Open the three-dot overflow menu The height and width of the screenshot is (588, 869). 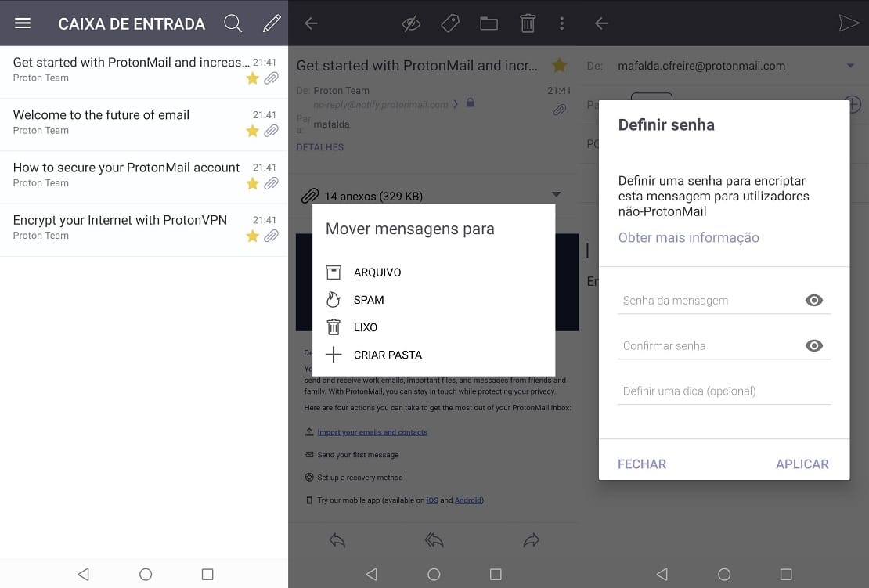(x=561, y=23)
